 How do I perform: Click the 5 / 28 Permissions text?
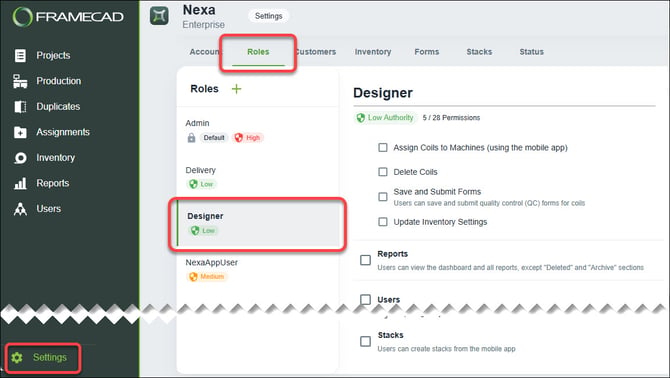451,118
